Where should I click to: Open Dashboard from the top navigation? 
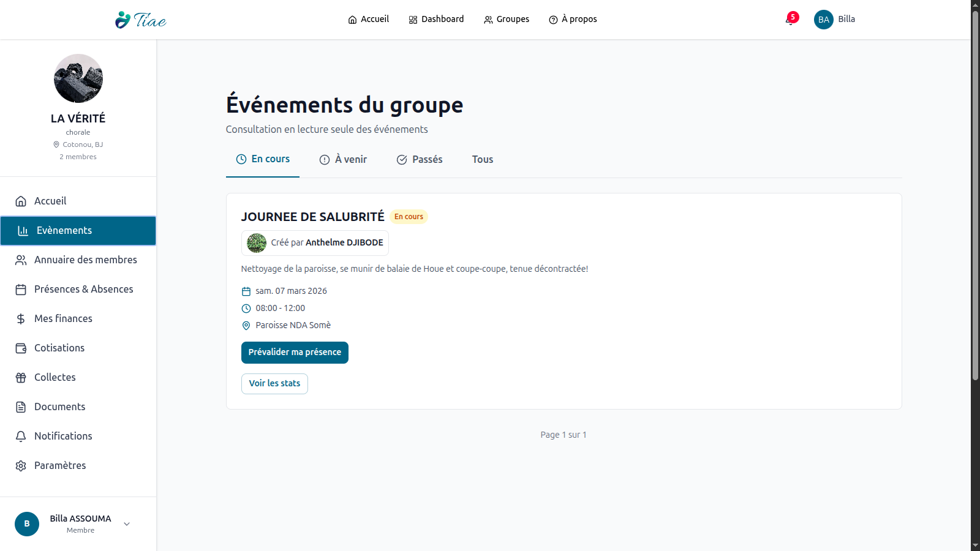pos(436,20)
